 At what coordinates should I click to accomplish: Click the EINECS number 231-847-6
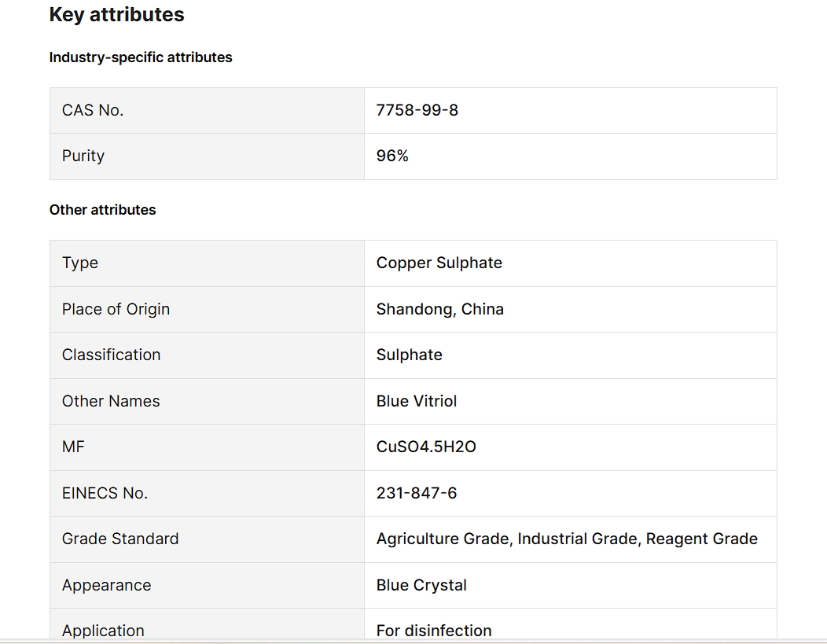point(416,493)
